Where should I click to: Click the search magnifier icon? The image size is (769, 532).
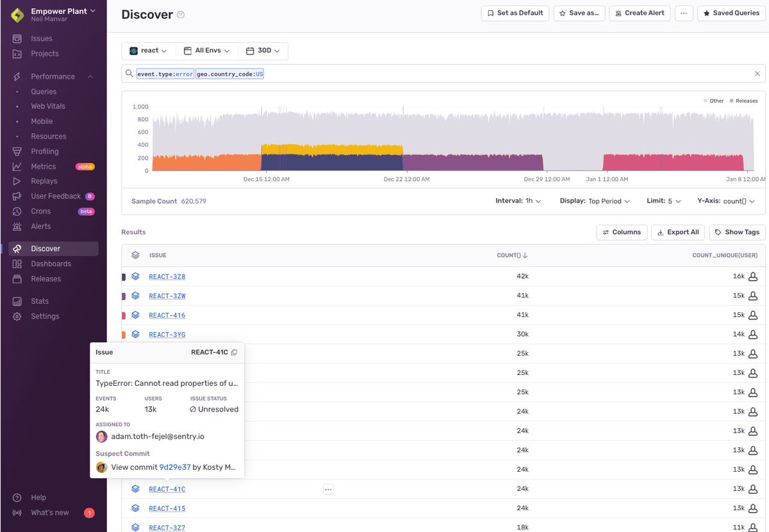pos(129,74)
